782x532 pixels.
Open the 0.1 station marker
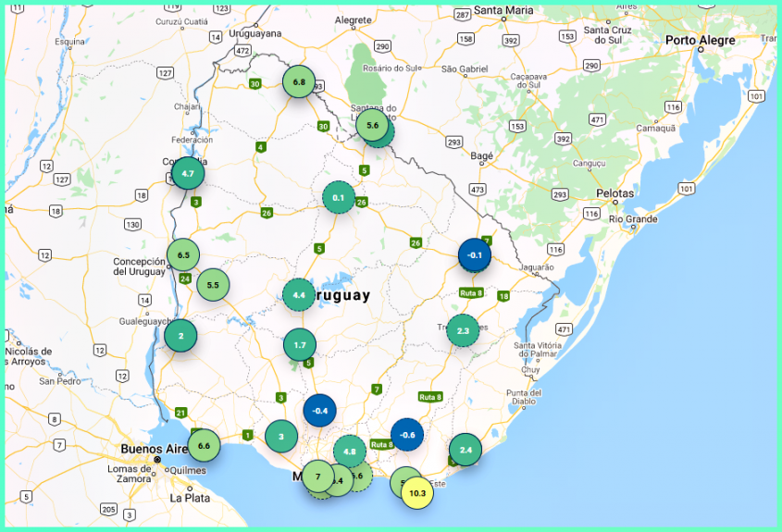[x=338, y=198]
